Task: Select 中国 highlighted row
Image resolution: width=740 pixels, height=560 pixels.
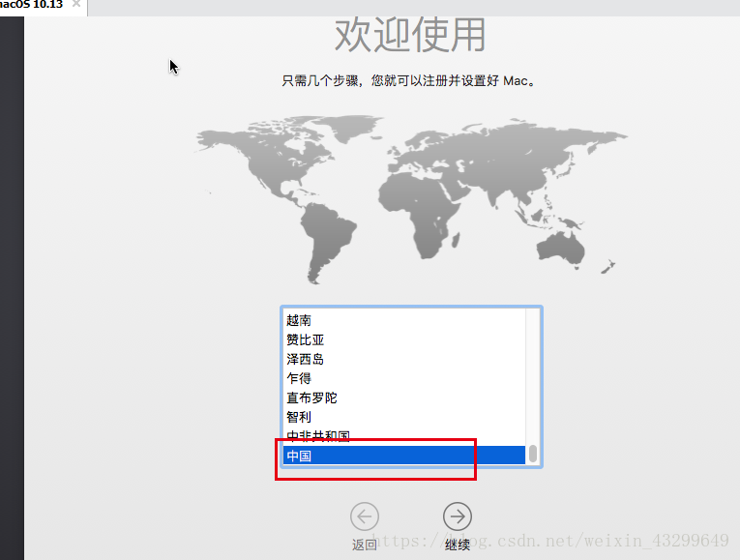Action: (x=404, y=456)
